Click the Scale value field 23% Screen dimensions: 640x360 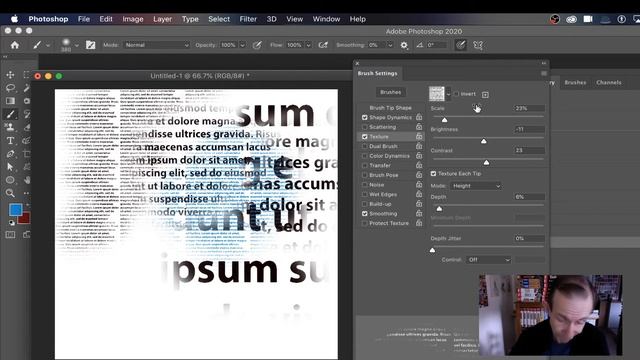click(x=529, y=108)
